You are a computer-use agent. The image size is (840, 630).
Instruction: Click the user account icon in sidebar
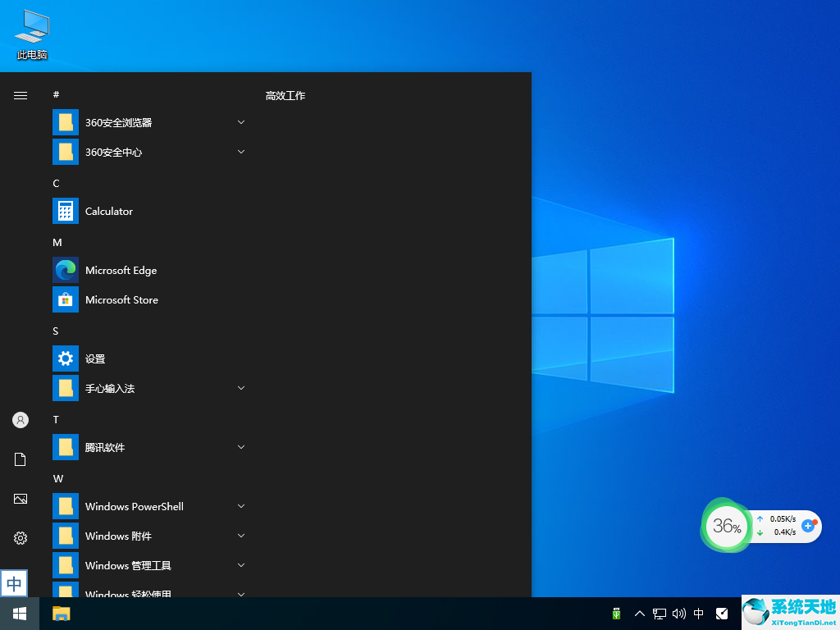[x=21, y=420]
